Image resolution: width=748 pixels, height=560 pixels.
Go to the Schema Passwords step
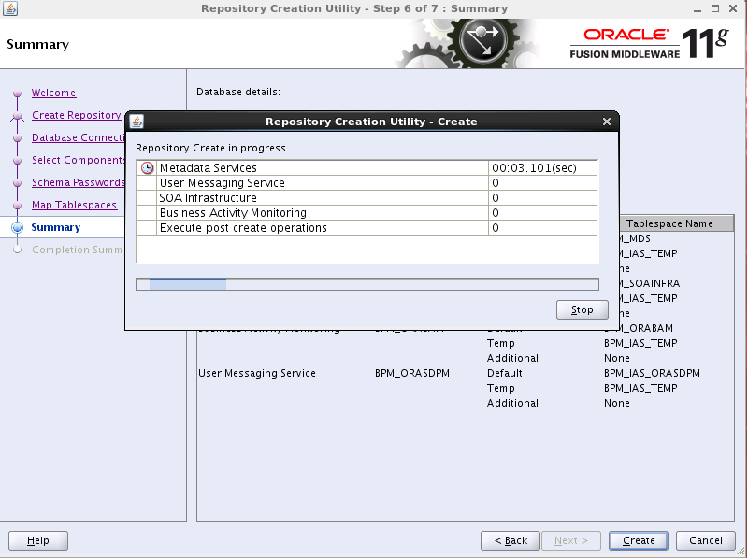pyautogui.click(x=78, y=182)
